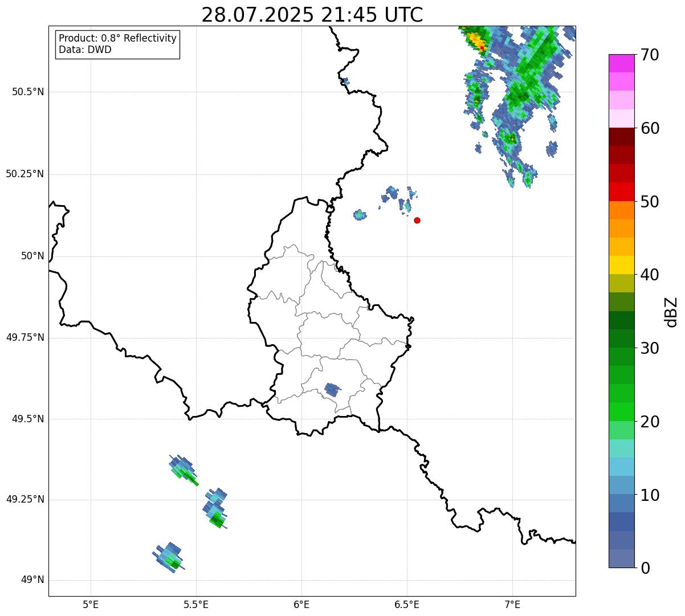The image size is (685, 616).
Task: Click the colorbar tick label 0
Action: click(x=645, y=568)
